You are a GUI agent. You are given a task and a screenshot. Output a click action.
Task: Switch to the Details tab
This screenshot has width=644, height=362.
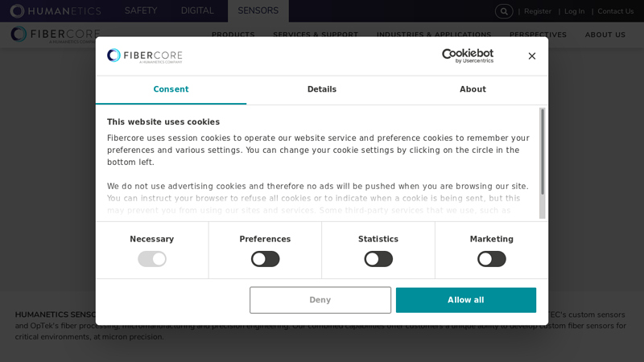(x=322, y=89)
